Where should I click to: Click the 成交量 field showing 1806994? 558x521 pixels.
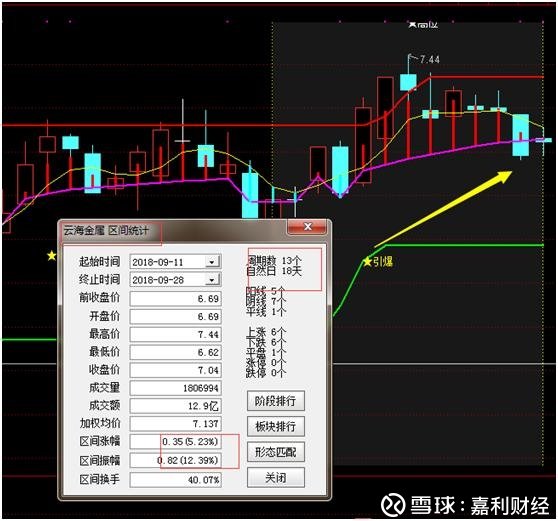[175, 388]
